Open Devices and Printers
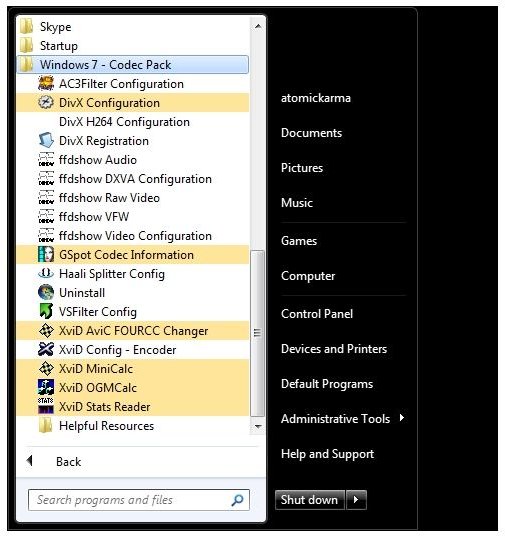The image size is (505, 536). [x=334, y=349]
